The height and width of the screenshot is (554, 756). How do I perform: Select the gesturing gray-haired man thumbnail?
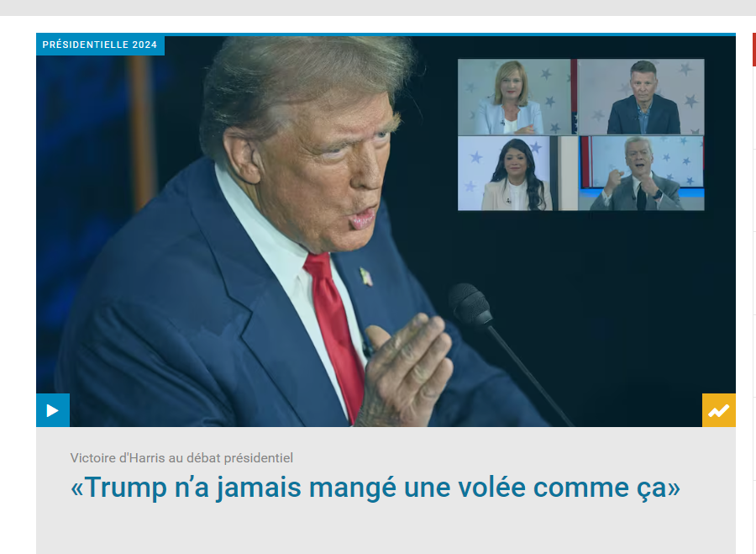coord(641,173)
